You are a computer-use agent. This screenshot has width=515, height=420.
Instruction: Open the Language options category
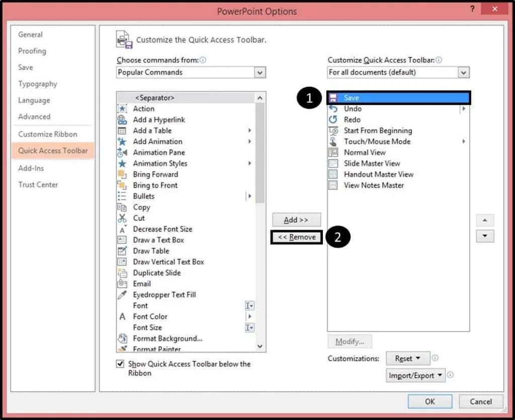[34, 100]
